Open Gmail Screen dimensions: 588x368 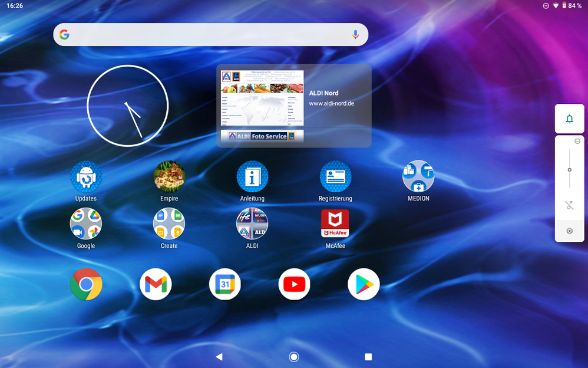[156, 284]
